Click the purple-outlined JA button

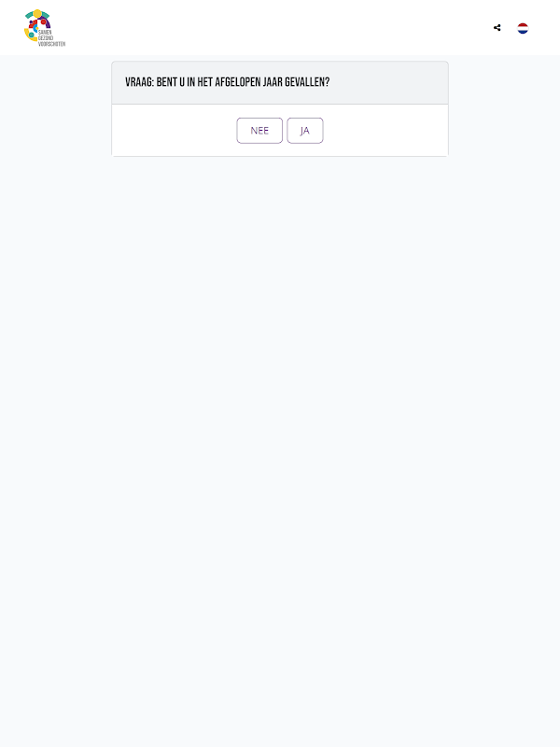305,131
